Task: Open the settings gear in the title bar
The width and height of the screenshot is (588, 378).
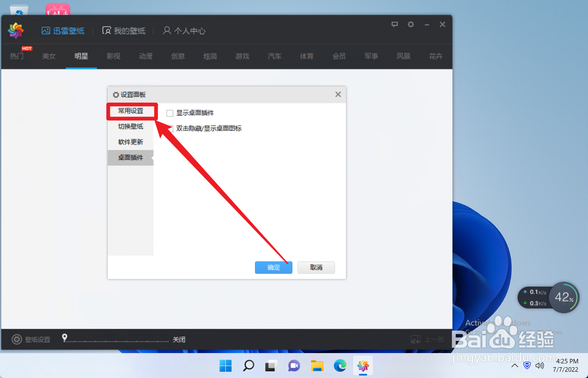Action: [411, 25]
